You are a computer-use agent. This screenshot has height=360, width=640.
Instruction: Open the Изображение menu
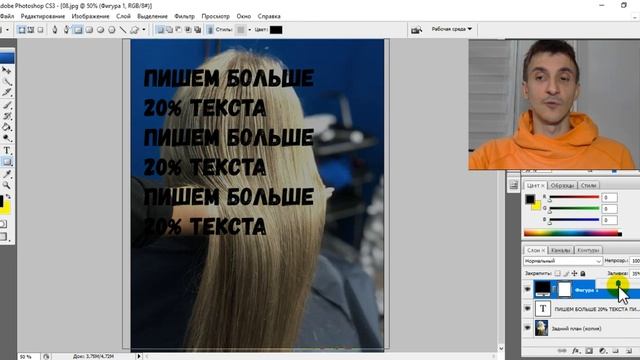[90, 16]
